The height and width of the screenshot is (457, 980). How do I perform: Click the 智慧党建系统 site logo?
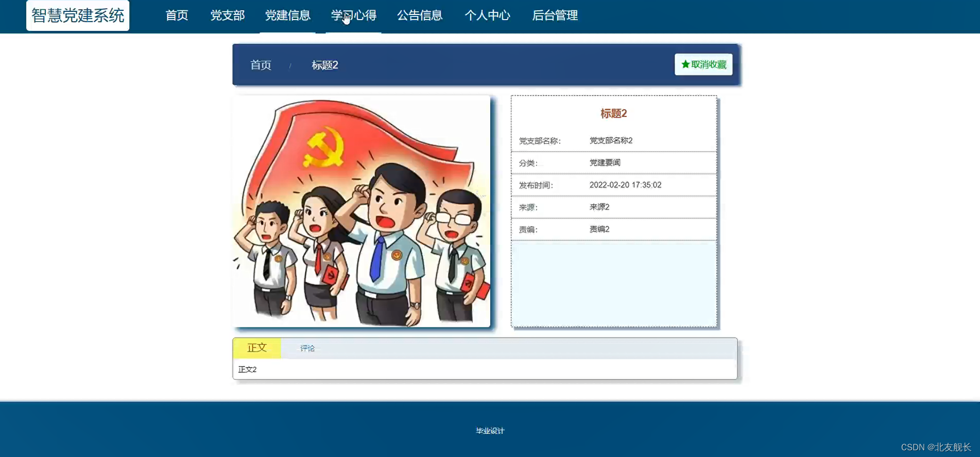coord(78,15)
